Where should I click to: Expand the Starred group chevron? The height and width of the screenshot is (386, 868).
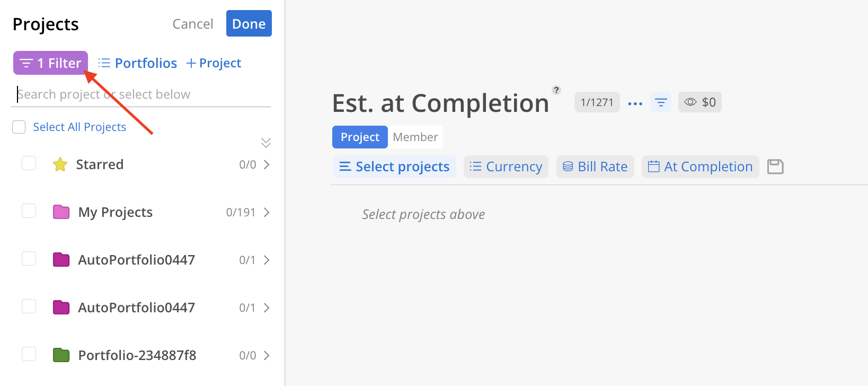tap(267, 164)
